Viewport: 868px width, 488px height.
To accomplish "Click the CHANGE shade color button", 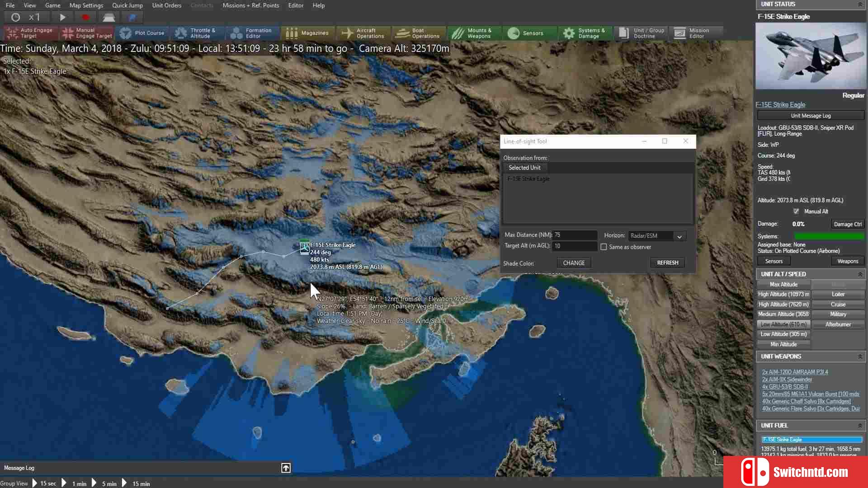I will click(x=574, y=263).
